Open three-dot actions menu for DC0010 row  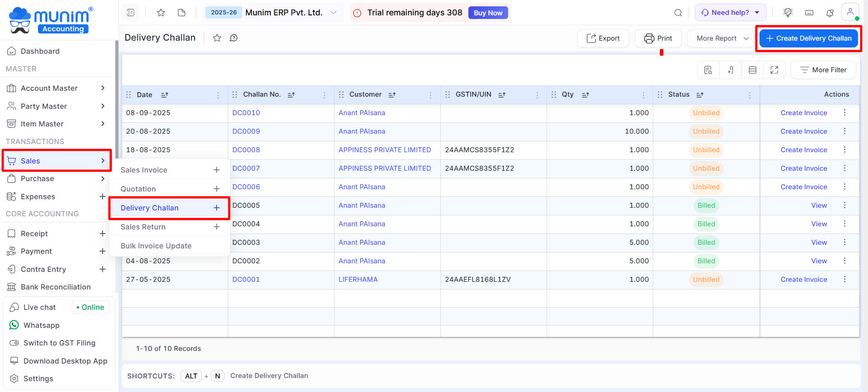(x=844, y=113)
